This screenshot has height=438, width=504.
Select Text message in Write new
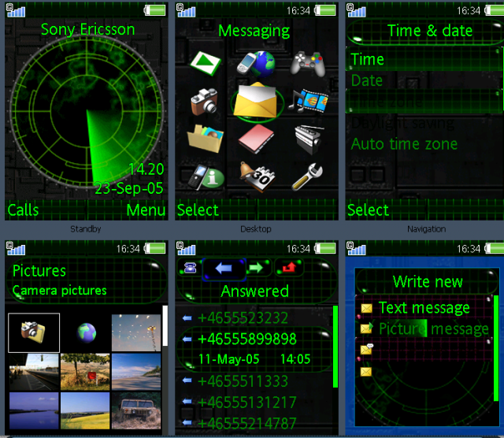pyautogui.click(x=424, y=308)
